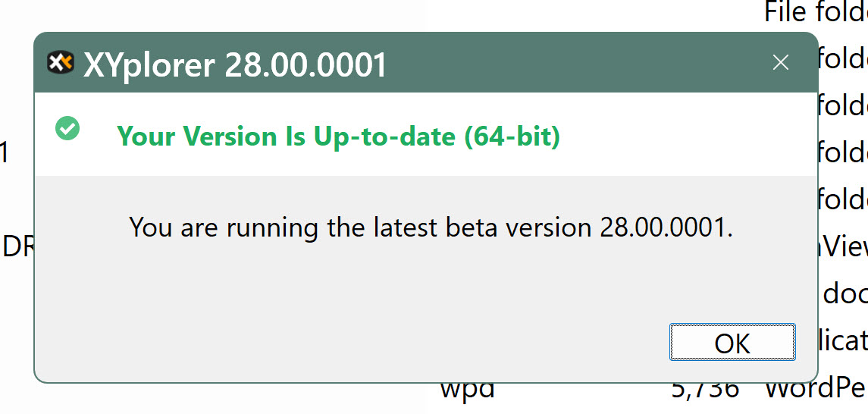Click the '1' text left of dialog
868x414 pixels.
pyautogui.click(x=4, y=154)
